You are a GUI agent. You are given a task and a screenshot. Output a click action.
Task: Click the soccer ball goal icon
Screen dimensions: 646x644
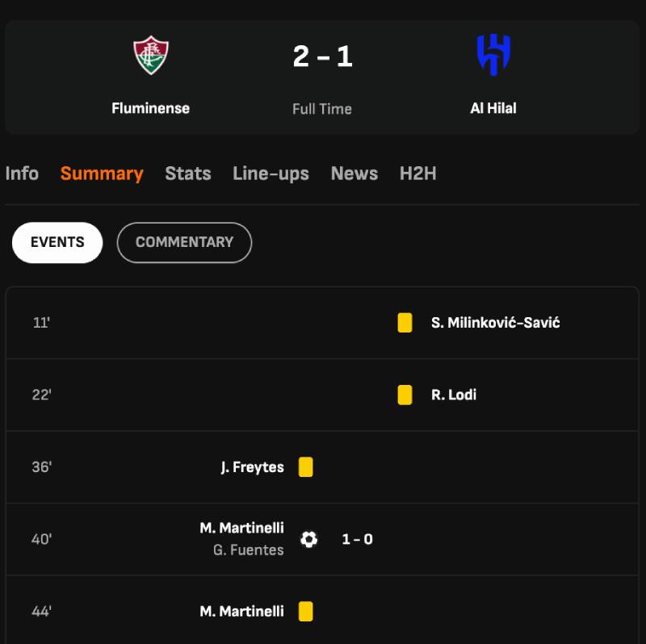pos(308,539)
